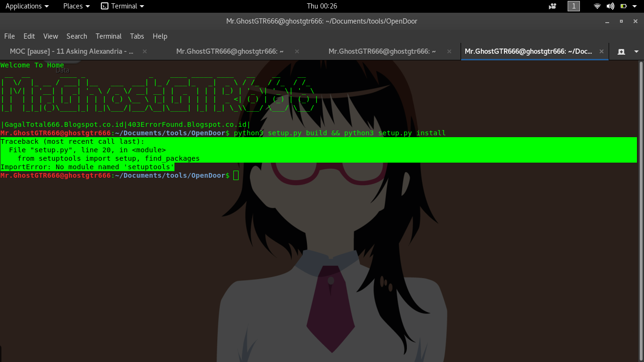Viewport: 644px width, 362px height.
Task: Click the volume speaker icon
Action: (x=611, y=6)
